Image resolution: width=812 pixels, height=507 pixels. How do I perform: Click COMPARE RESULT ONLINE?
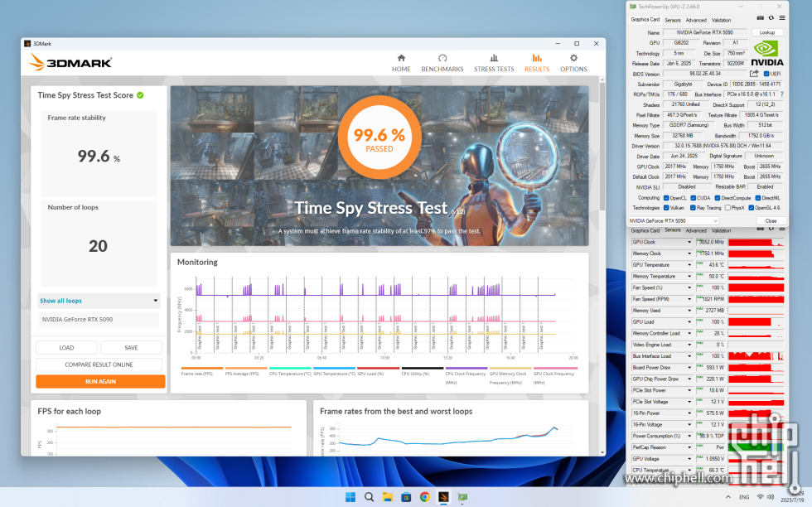(x=99, y=365)
